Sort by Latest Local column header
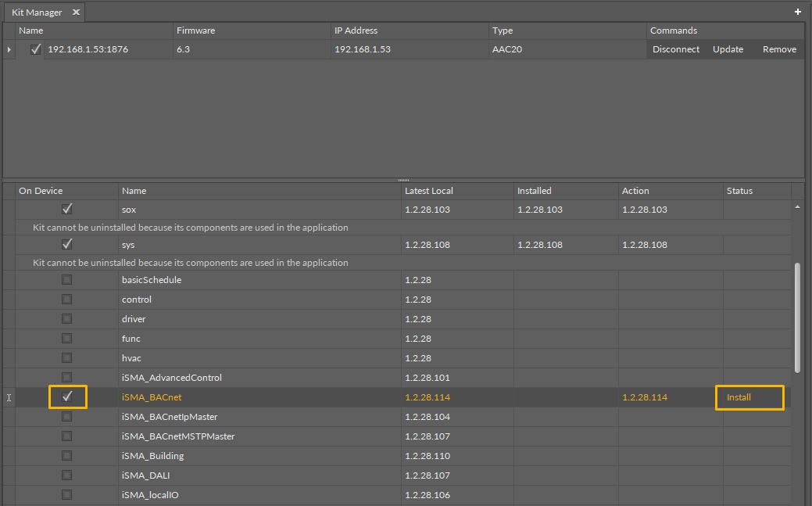This screenshot has width=812, height=506. [x=428, y=191]
